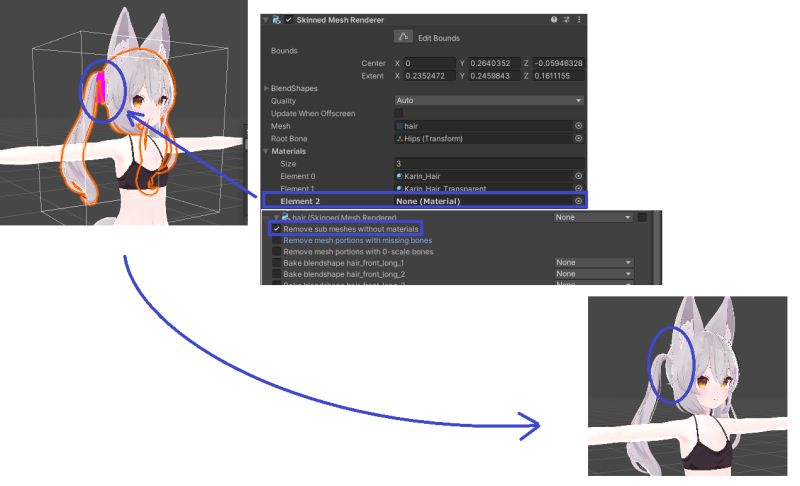Screen dimensions: 800x486
Task: Click the Root Bone label
Action: (x=289, y=138)
